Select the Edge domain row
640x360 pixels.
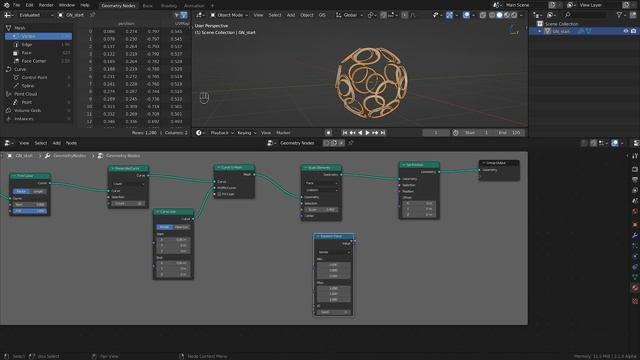point(38,44)
